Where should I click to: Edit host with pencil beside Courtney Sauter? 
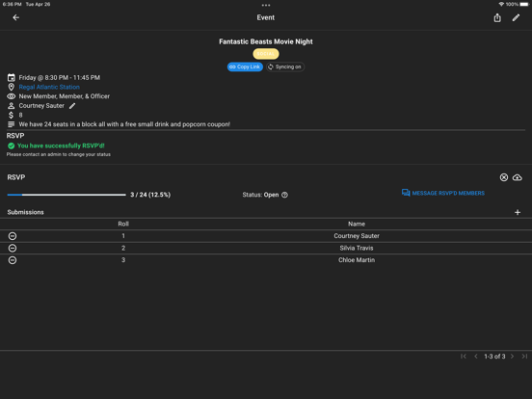click(x=72, y=106)
